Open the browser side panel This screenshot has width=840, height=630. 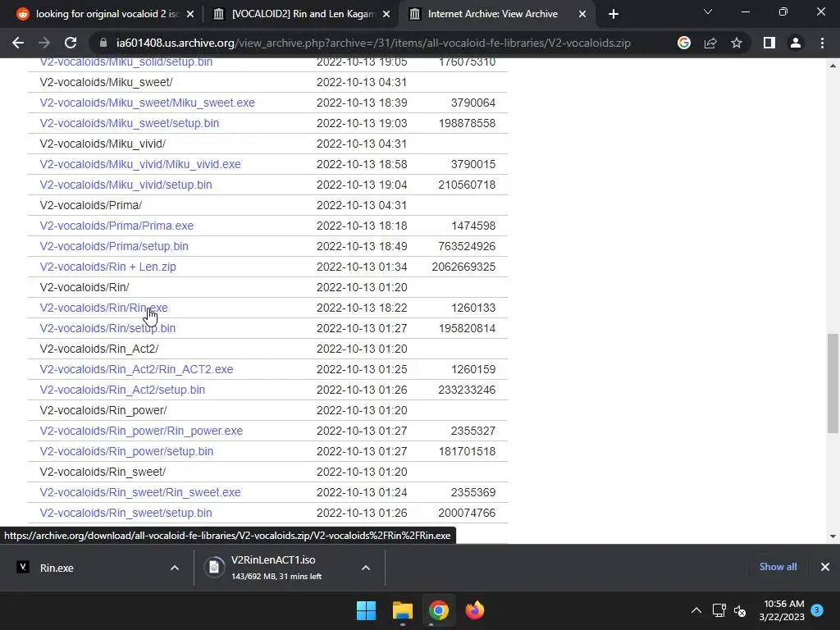tap(769, 43)
